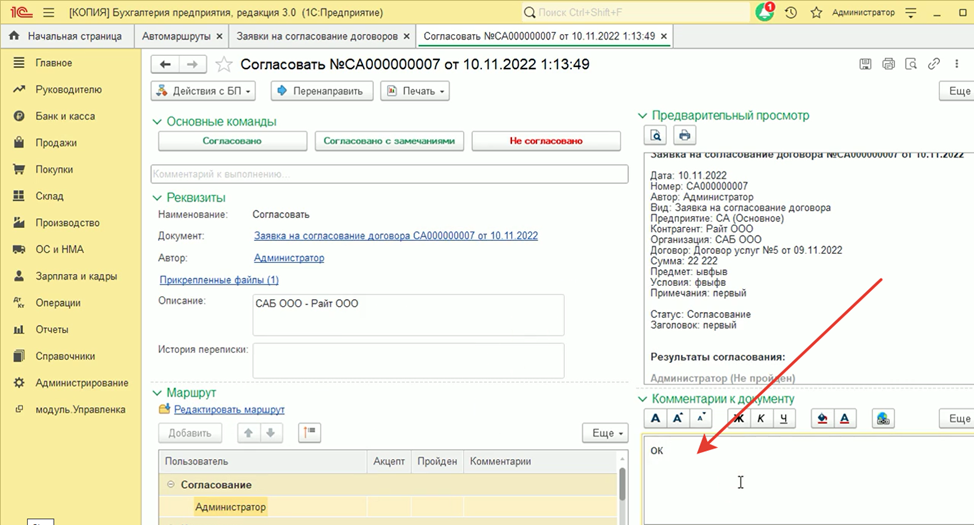This screenshot has height=525, width=974.
Task: Open Печать dropdown menu
Action: [x=415, y=91]
